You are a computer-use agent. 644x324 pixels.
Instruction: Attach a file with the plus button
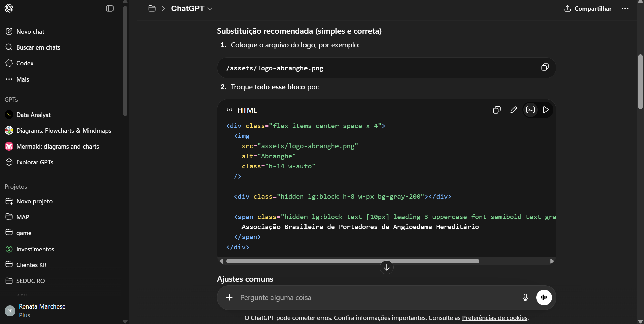229,298
